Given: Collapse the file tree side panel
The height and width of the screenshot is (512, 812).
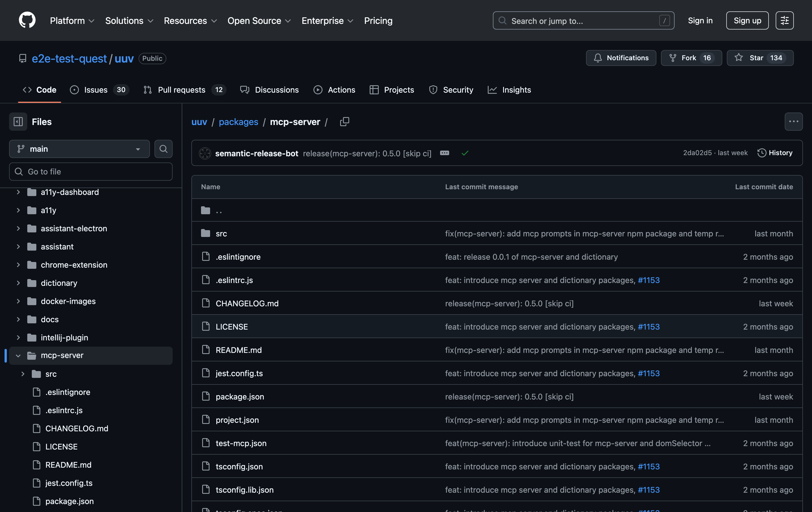Looking at the screenshot, I should [x=18, y=122].
